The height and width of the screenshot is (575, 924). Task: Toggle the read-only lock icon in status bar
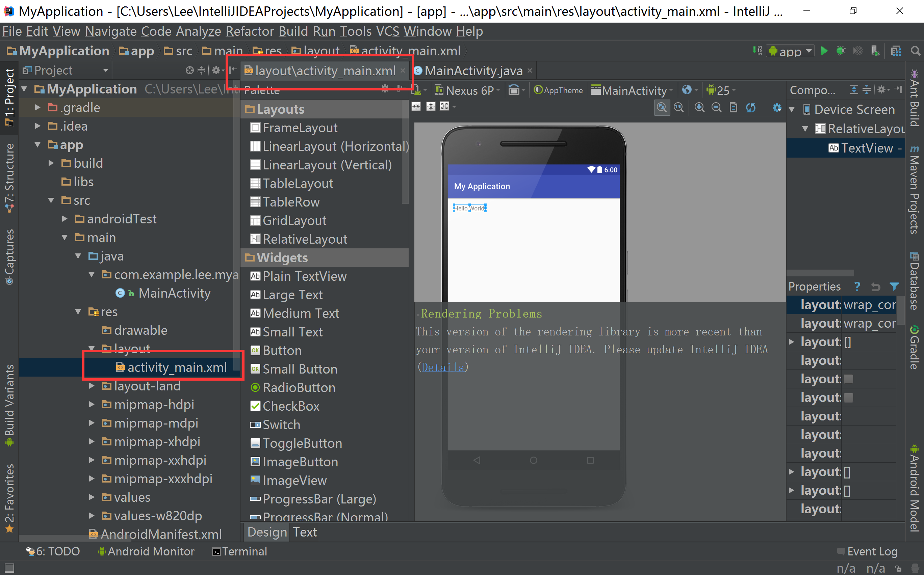898,569
